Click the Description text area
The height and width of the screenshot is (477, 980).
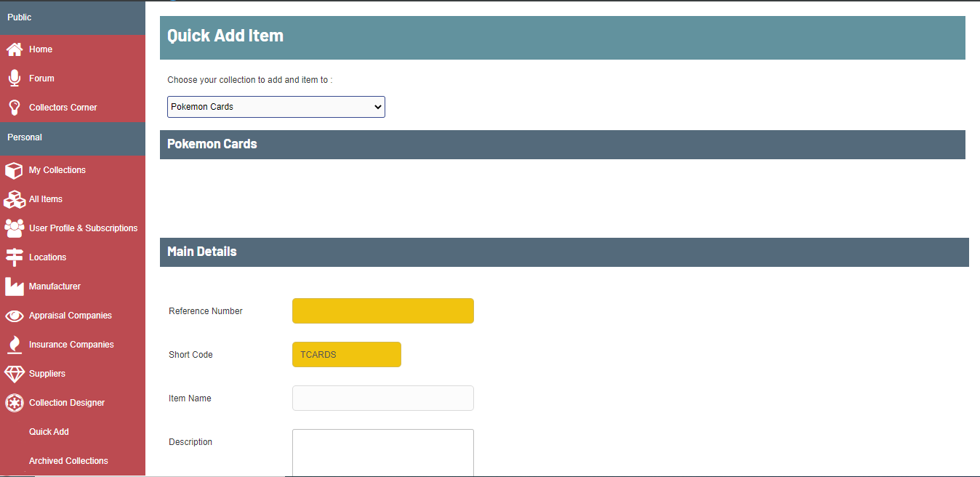pyautogui.click(x=383, y=452)
